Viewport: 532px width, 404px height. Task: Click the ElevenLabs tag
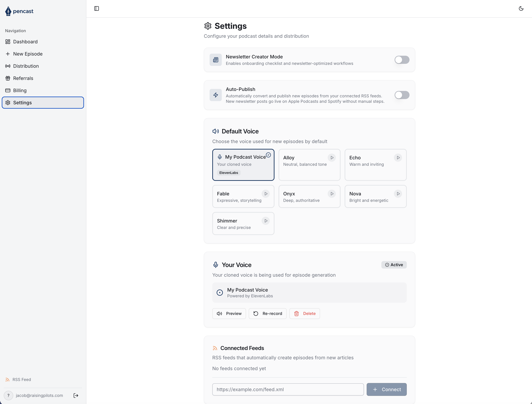tap(229, 173)
